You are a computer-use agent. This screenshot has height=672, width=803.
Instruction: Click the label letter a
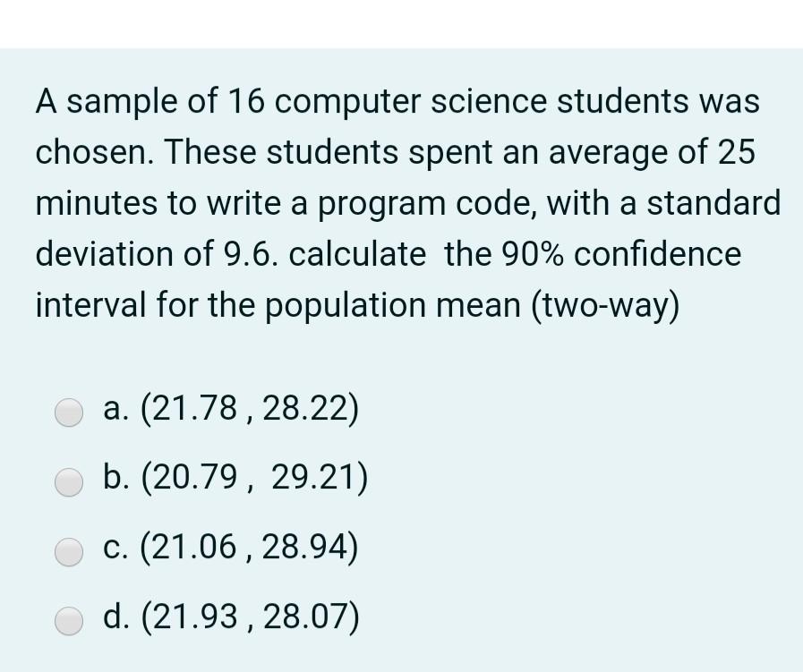pyautogui.click(x=115, y=409)
